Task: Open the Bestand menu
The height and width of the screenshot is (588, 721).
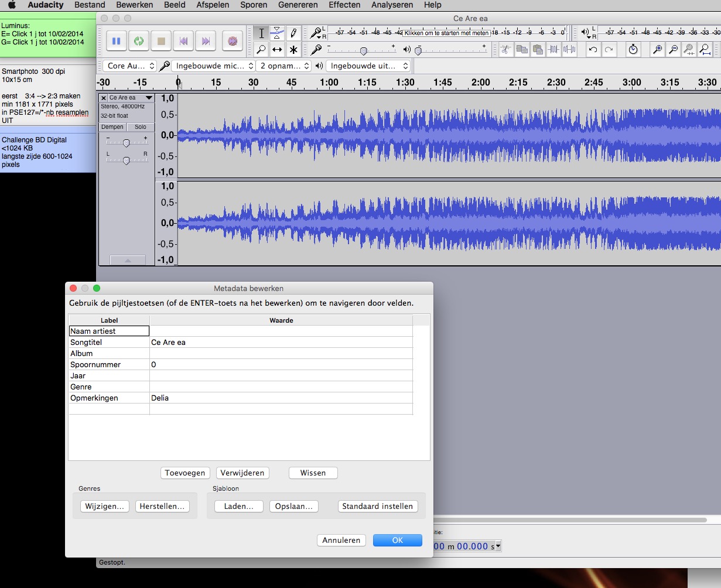Action: [x=90, y=5]
